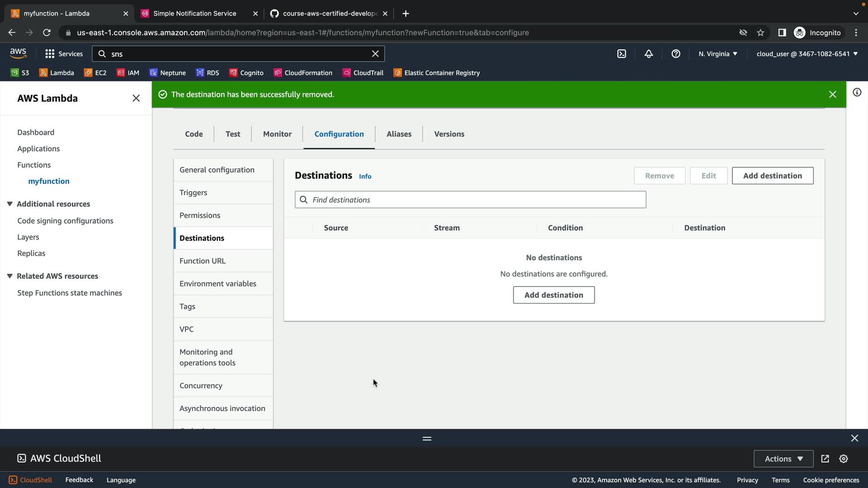Switch to the Monitor tab
This screenshot has height=488, width=868.
pos(277,134)
